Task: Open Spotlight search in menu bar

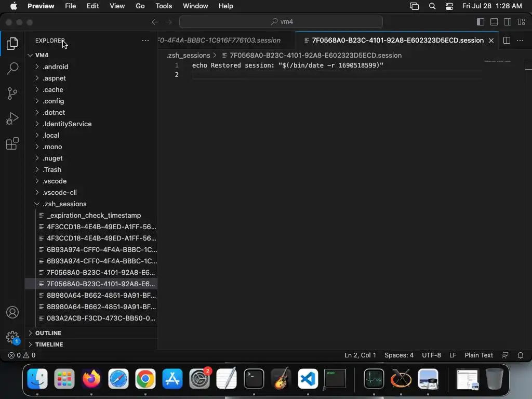Action: tap(432, 6)
